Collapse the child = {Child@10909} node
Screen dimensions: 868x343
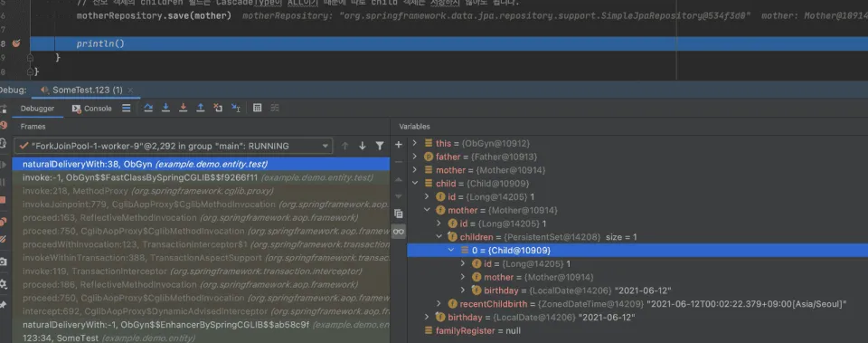(x=414, y=184)
